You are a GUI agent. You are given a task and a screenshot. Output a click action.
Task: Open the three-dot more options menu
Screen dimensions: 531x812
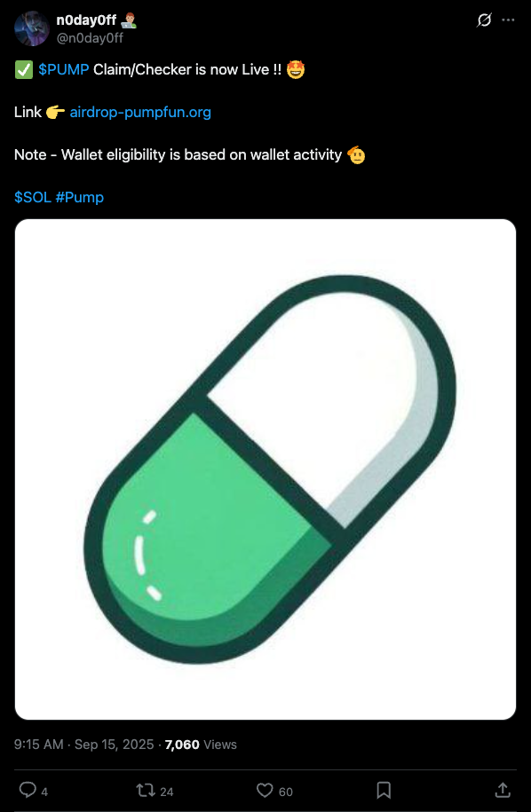click(x=508, y=20)
